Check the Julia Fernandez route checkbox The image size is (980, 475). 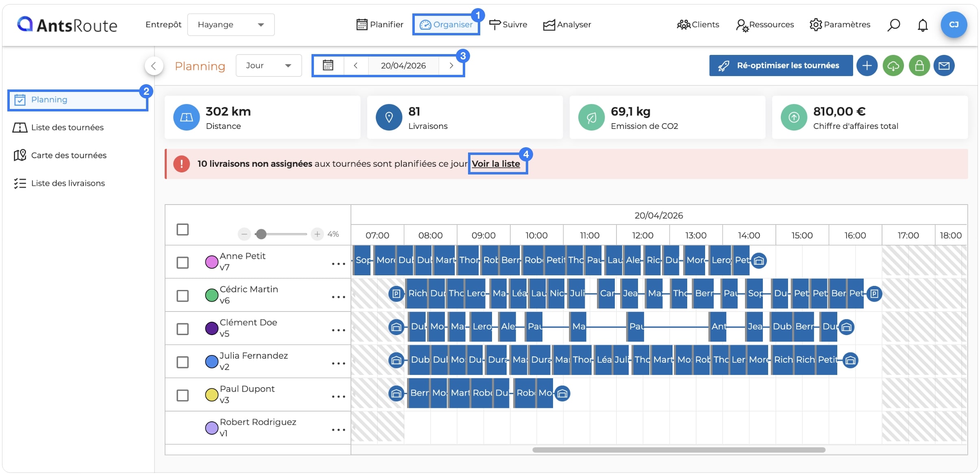tap(183, 362)
